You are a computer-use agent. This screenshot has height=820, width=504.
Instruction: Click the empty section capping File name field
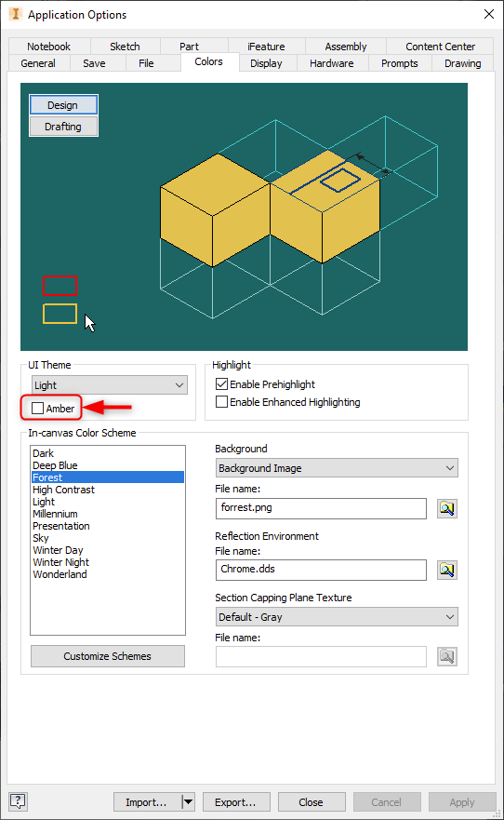tap(321, 656)
